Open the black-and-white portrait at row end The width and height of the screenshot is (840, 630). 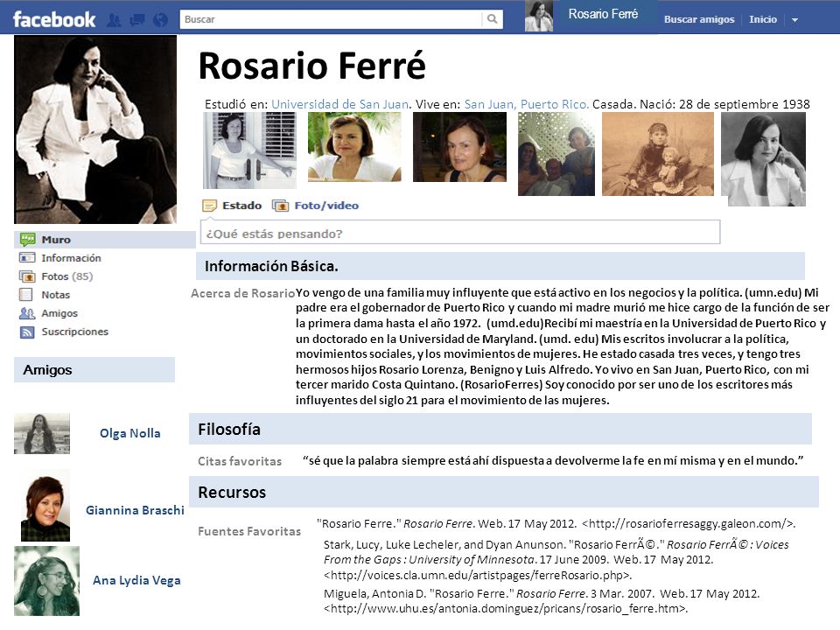(x=763, y=159)
